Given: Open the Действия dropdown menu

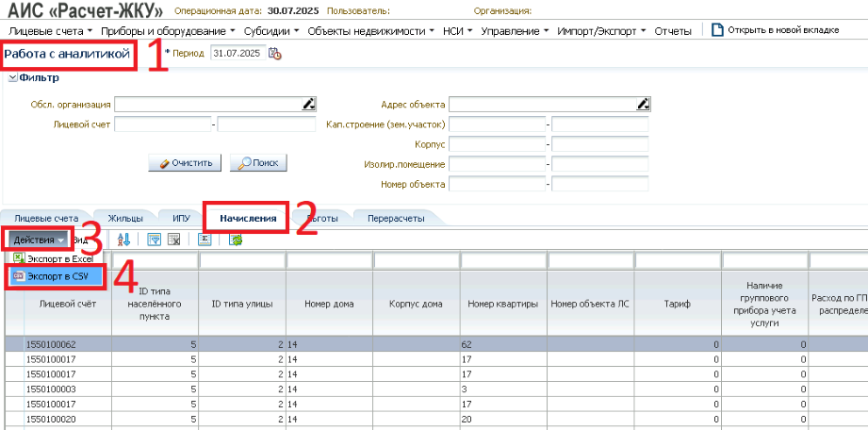Looking at the screenshot, I should point(38,240).
